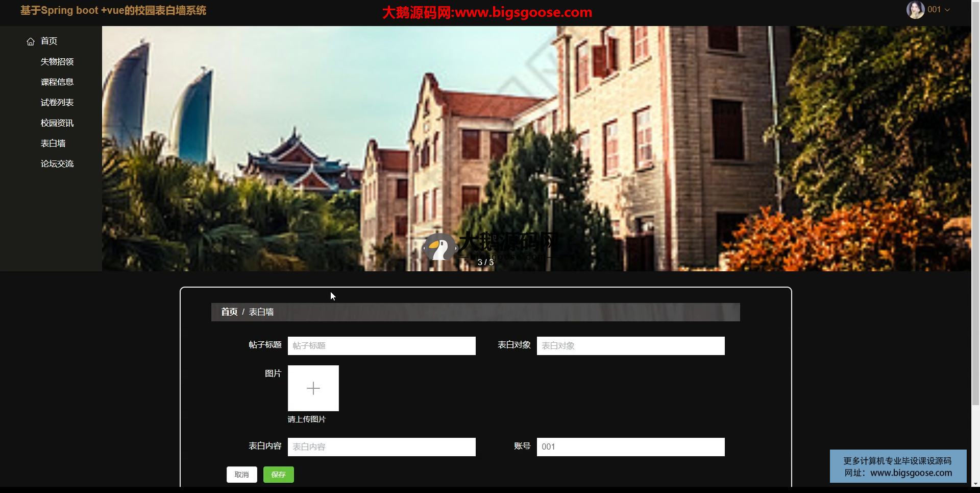Click the 账号 field containing 001

pyautogui.click(x=630, y=447)
